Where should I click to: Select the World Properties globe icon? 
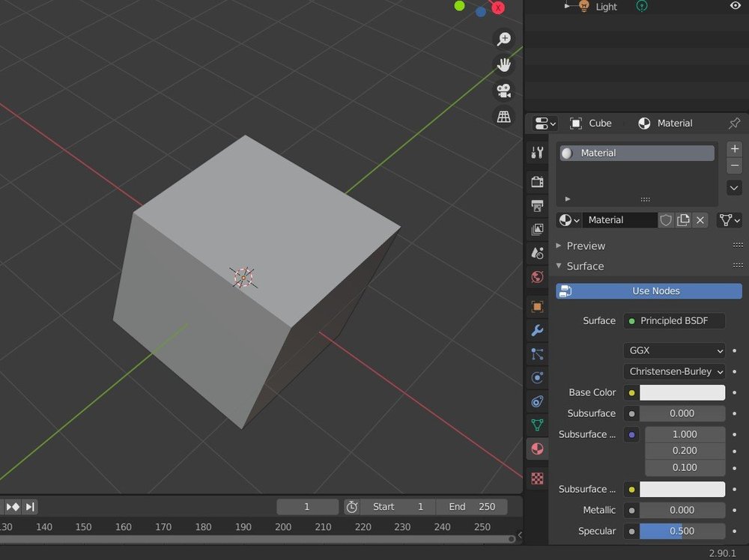tap(536, 277)
